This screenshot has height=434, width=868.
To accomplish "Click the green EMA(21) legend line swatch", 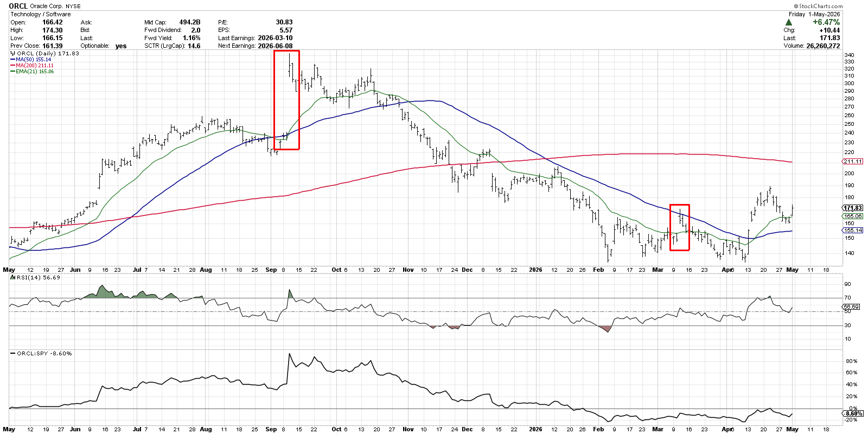I will (12, 72).
